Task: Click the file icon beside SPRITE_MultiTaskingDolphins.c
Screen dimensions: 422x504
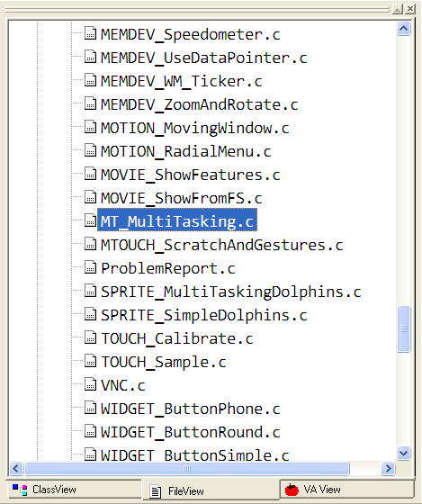Action: point(90,291)
